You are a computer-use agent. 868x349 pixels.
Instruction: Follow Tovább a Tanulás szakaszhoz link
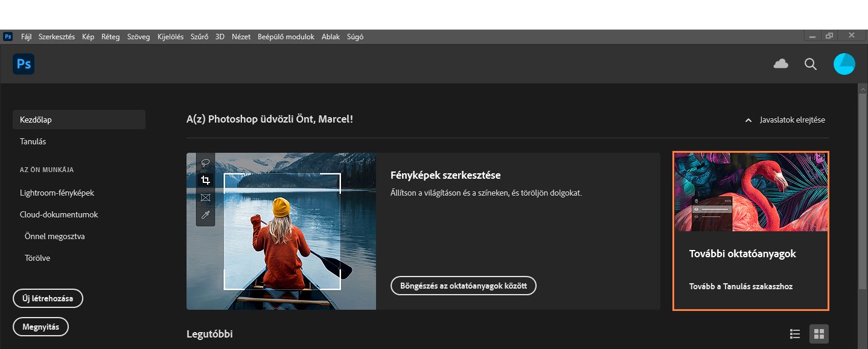click(741, 286)
